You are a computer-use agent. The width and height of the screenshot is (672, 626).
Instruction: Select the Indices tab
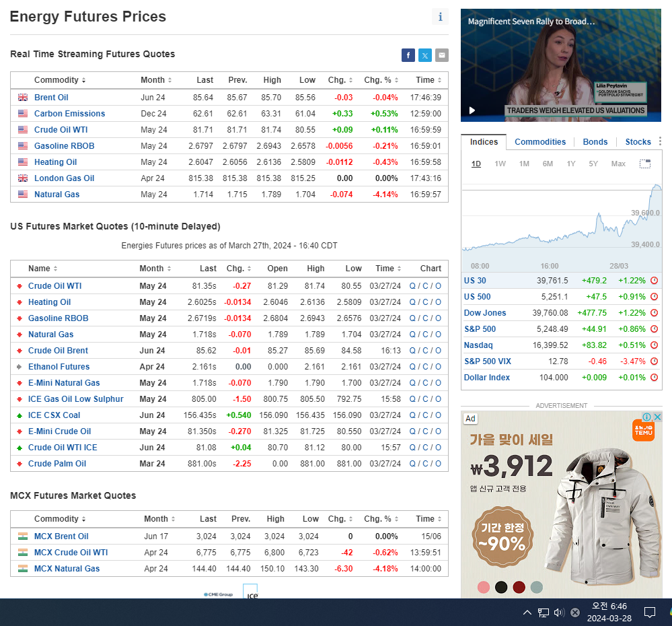pos(484,142)
